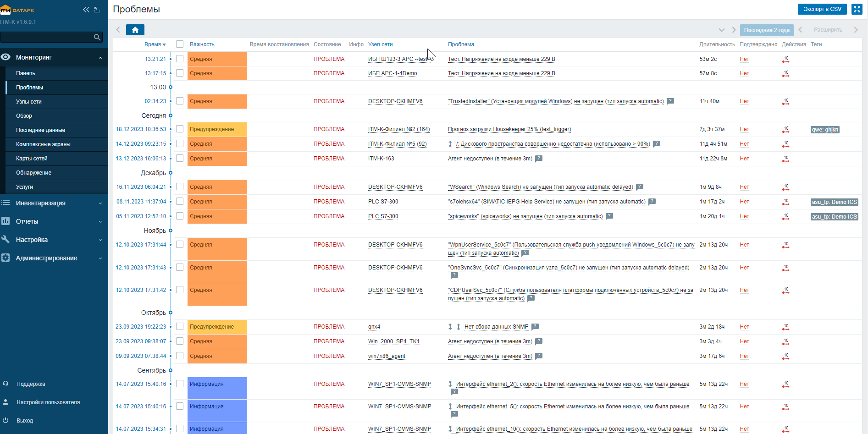
Task: Open actions icon for qnx4 SNMP row
Action: coord(786,327)
